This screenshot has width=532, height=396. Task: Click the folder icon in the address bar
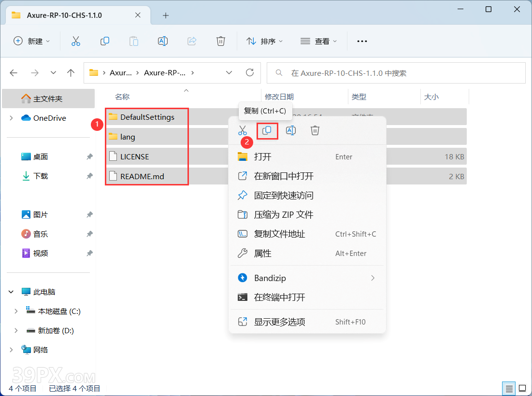(94, 72)
